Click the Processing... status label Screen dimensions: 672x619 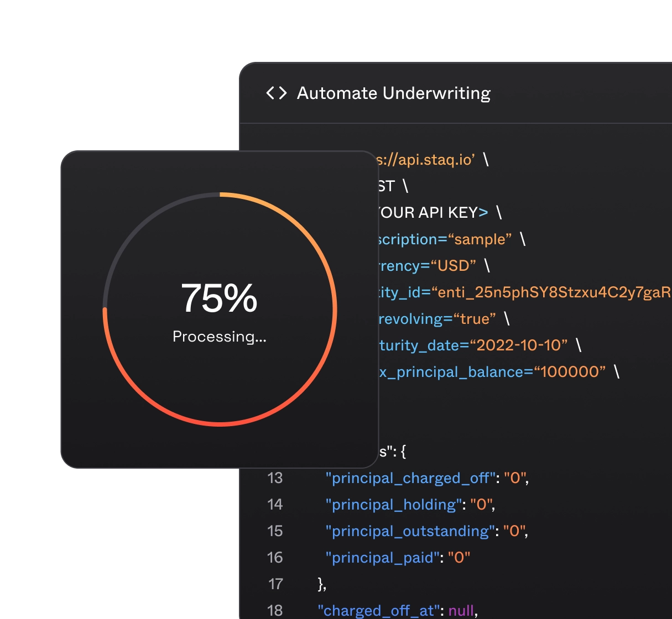pyautogui.click(x=219, y=336)
